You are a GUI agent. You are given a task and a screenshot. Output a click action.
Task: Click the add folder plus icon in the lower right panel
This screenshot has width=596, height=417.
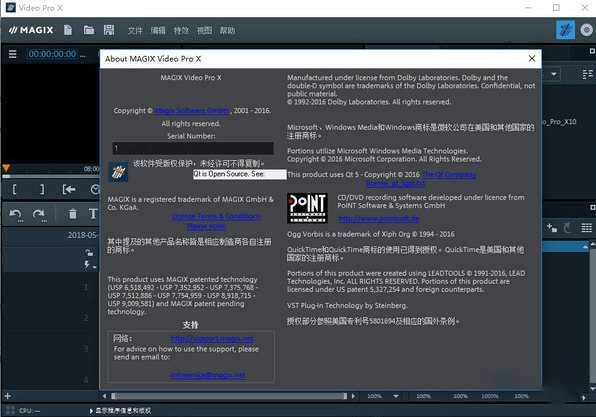coord(552,228)
